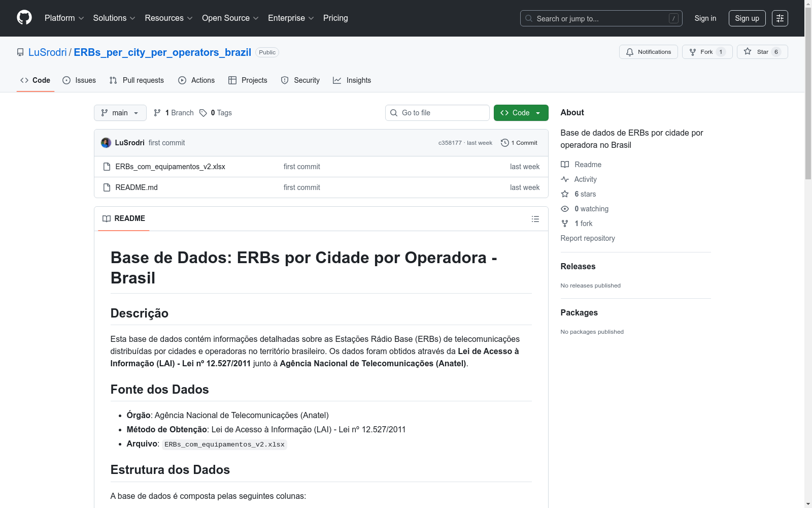Open the 1 Commit history
Image resolution: width=812 pixels, height=508 pixels.
coord(519,143)
